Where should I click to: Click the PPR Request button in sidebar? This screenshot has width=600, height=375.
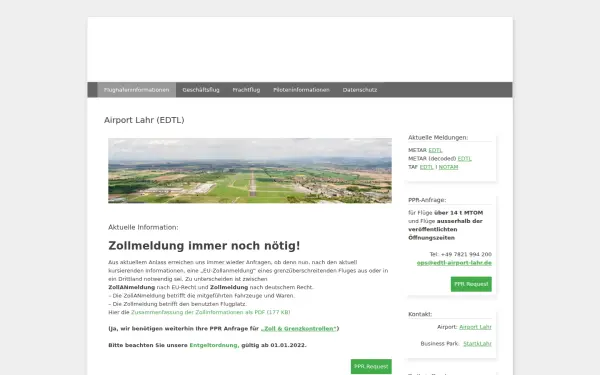471,284
